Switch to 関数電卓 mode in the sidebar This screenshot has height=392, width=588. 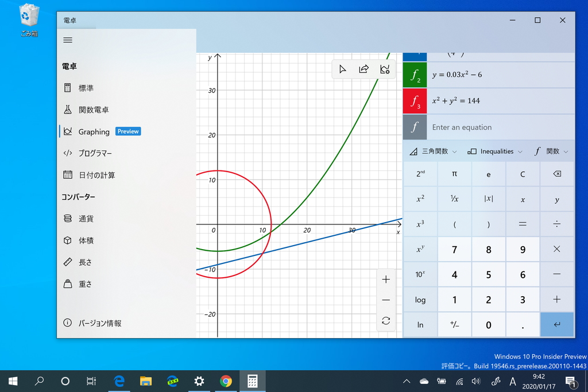click(94, 110)
